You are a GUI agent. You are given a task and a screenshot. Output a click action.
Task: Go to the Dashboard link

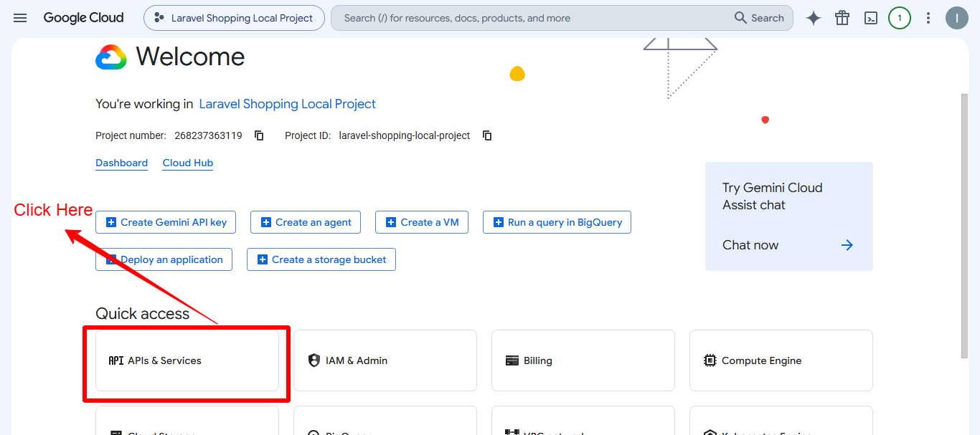click(122, 163)
